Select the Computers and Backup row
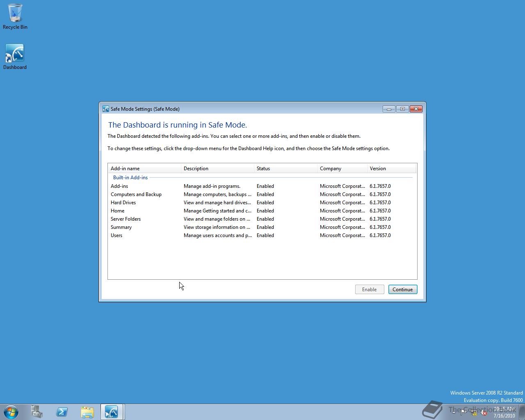Viewport: 525px width, 420px height. click(x=262, y=194)
